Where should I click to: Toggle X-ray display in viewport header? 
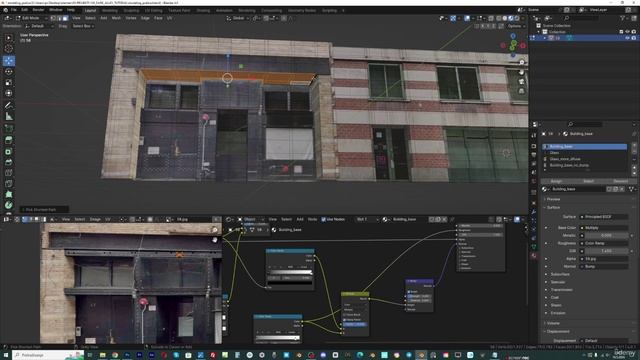pos(491,18)
